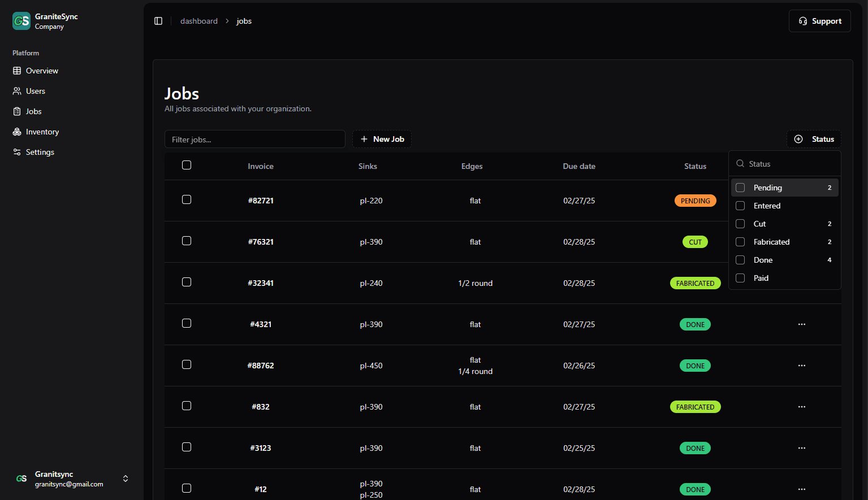This screenshot has width=868, height=500.
Task: Open row actions menu for invoice #3123
Action: pyautogui.click(x=801, y=448)
